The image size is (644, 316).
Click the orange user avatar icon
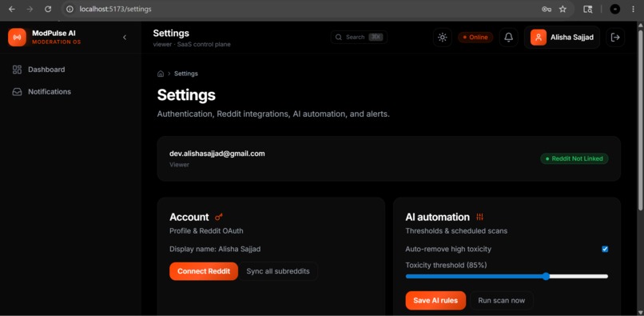539,38
